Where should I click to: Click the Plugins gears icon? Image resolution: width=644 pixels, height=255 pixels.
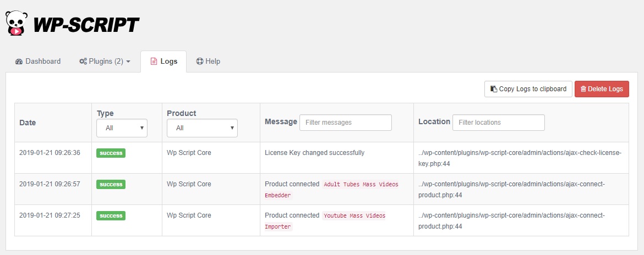click(x=83, y=62)
